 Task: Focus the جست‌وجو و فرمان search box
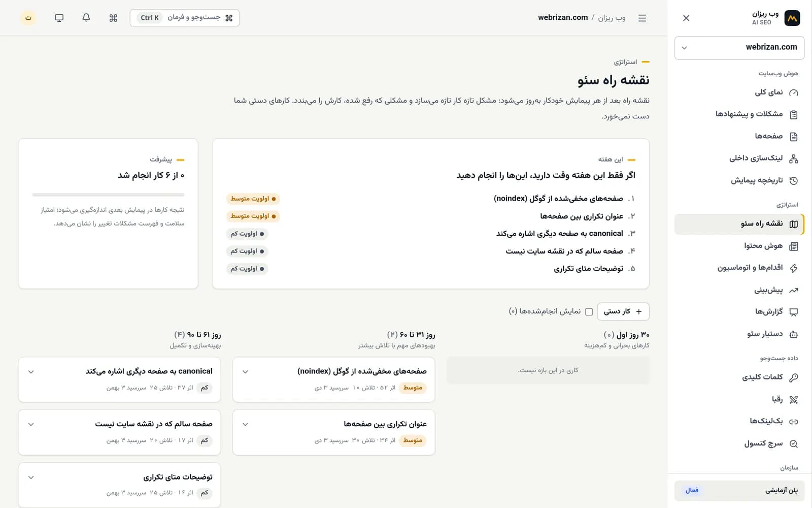[x=185, y=18]
